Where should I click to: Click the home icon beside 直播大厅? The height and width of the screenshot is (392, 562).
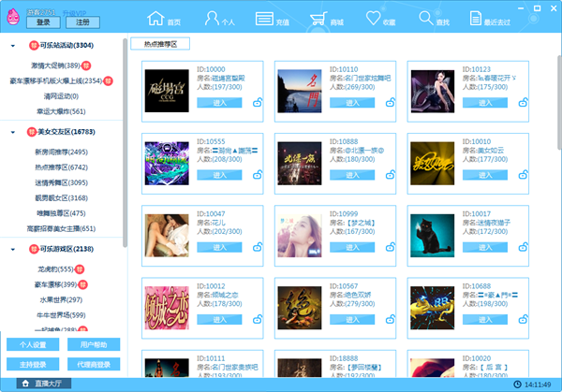tap(25, 384)
